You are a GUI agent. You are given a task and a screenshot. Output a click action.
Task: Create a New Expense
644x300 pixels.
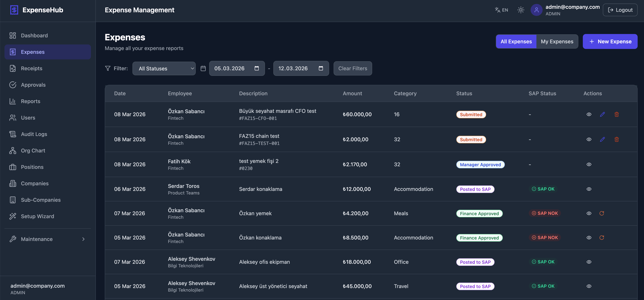610,41
